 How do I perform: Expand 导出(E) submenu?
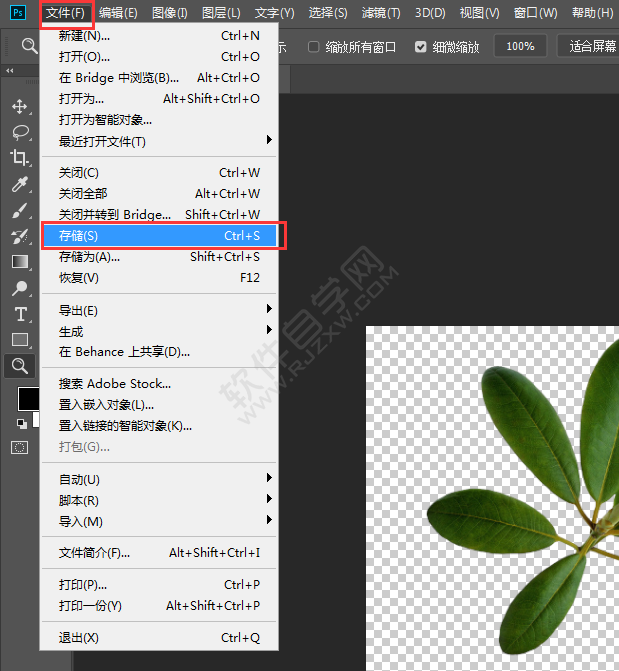[x=159, y=310]
